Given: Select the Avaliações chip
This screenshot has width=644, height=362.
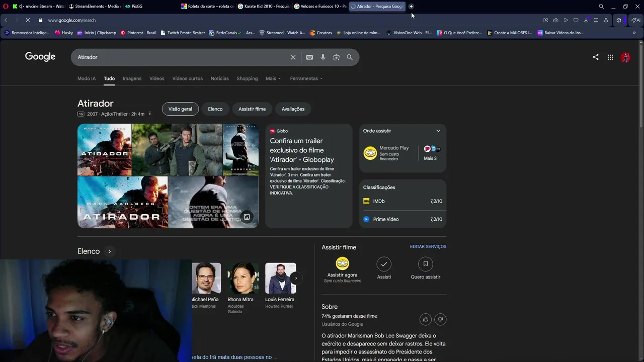Looking at the screenshot, I should click(293, 109).
